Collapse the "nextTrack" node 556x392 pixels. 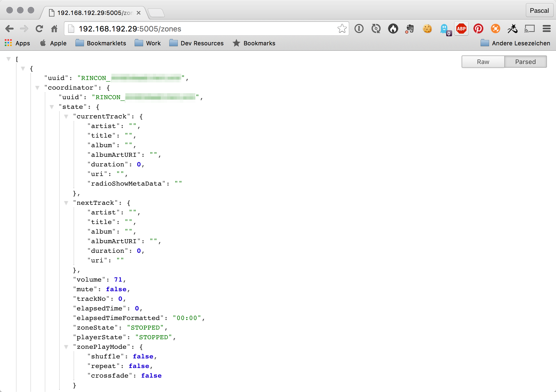pyautogui.click(x=66, y=203)
